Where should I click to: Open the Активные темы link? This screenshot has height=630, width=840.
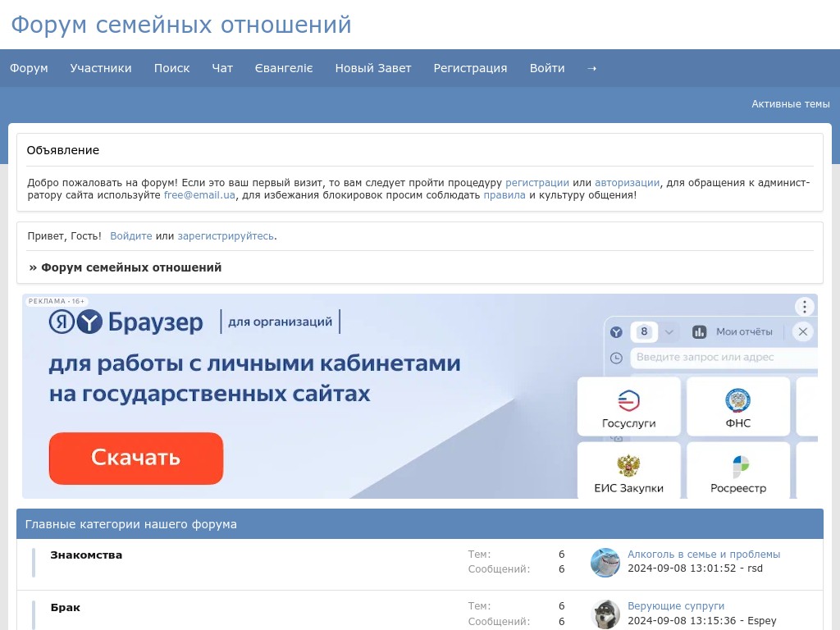point(790,104)
